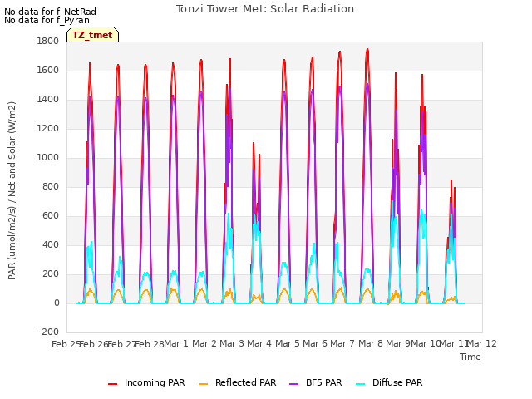The height and width of the screenshot is (399, 532).
Task: Click the Reflected PAR legend label
Action: click(246, 382)
